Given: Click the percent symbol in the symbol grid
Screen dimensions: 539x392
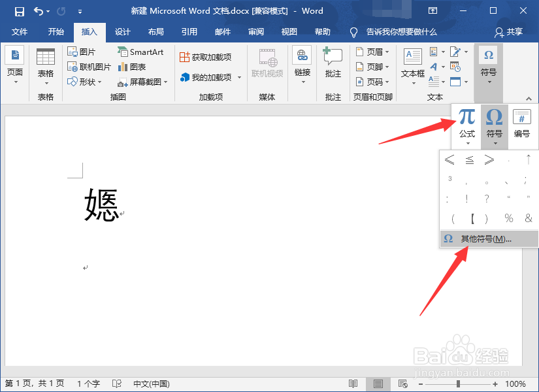Looking at the screenshot, I should tap(508, 218).
